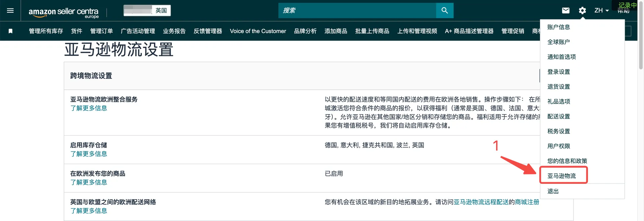644x221 pixels.
Task: Open 批量上传商品 in navigation bar
Action: point(372,31)
